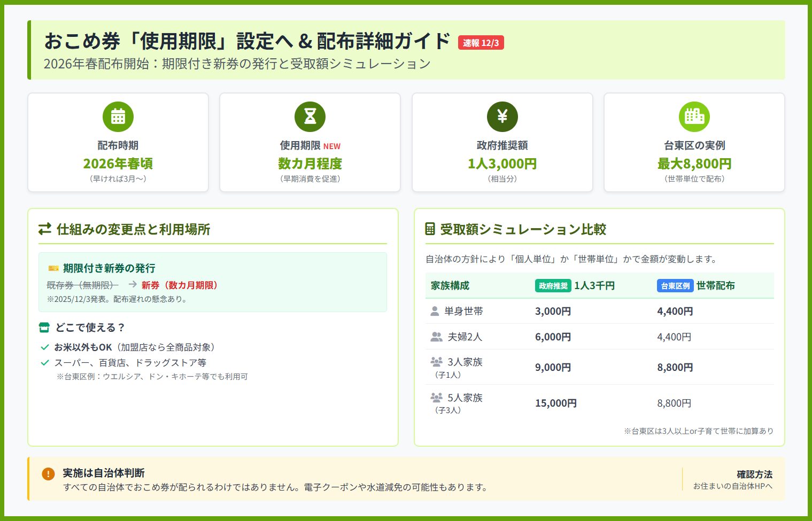
Task: Click the red 新券（数カ月期限） text
Action: 179,285
